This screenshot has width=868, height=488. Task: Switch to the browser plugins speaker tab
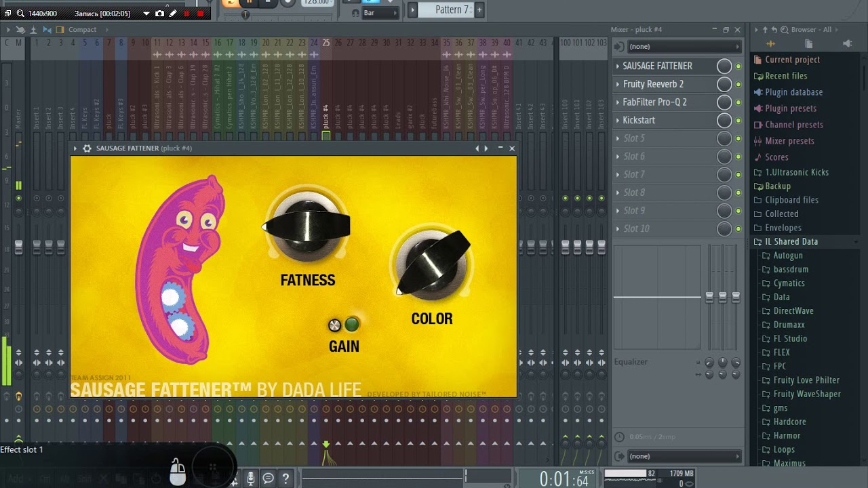[x=847, y=43]
